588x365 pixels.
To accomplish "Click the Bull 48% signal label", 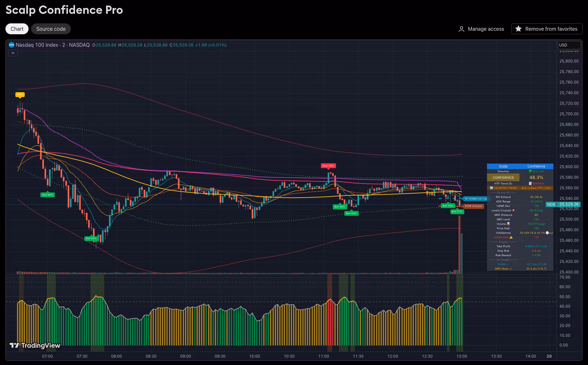I will click(47, 195).
